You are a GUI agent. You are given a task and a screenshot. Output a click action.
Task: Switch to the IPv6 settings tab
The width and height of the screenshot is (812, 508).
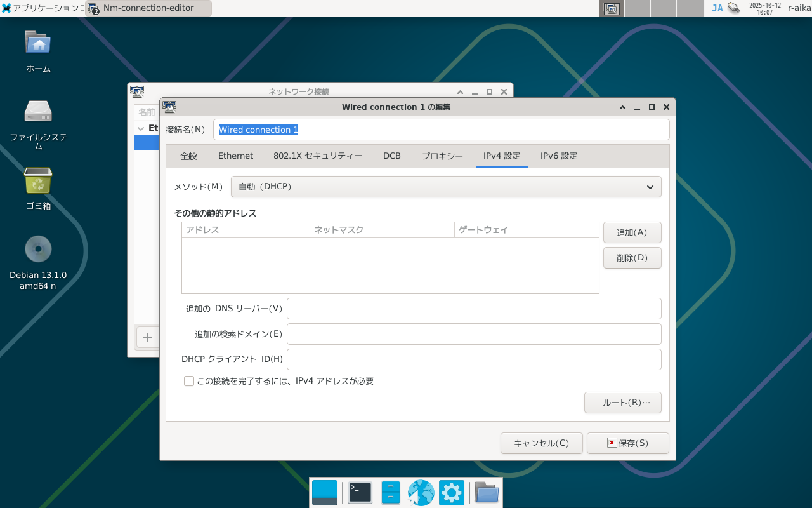point(558,156)
